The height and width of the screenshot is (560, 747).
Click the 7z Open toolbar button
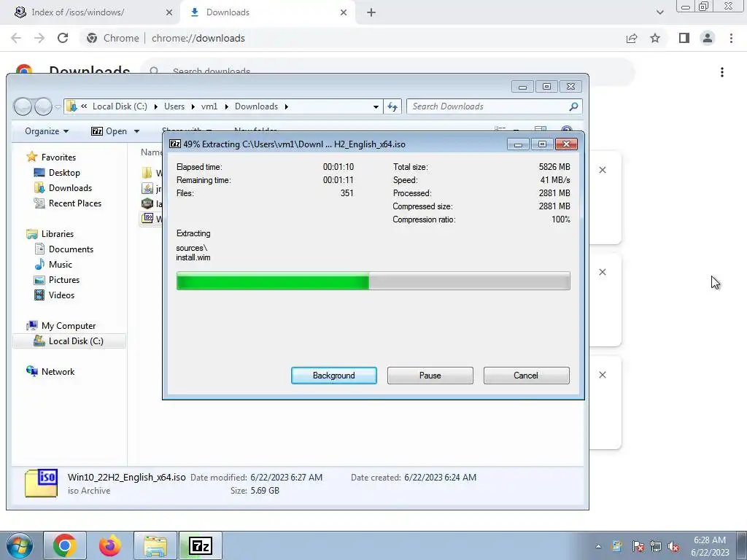coord(109,131)
